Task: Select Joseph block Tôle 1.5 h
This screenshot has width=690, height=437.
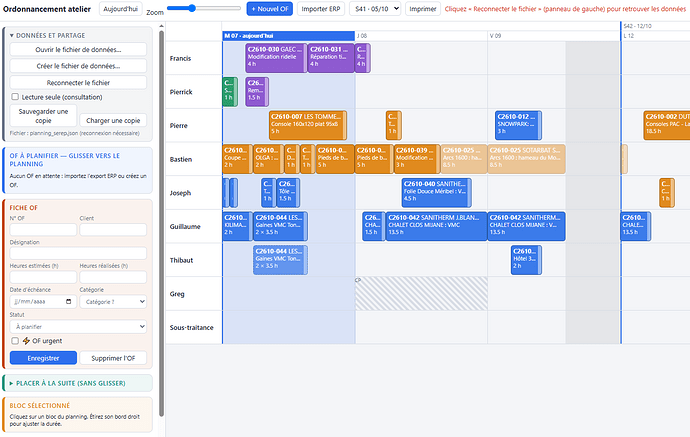Action: pyautogui.click(x=288, y=193)
